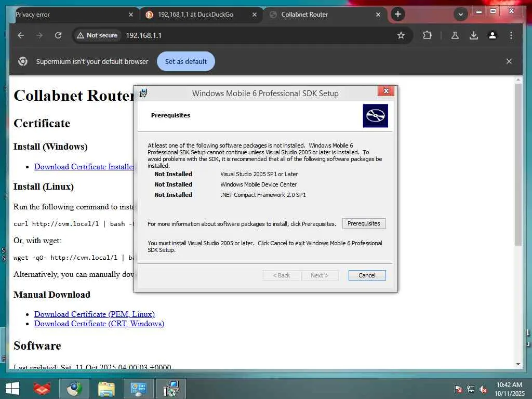Download Certificate (CRT, Windows)

point(99,324)
